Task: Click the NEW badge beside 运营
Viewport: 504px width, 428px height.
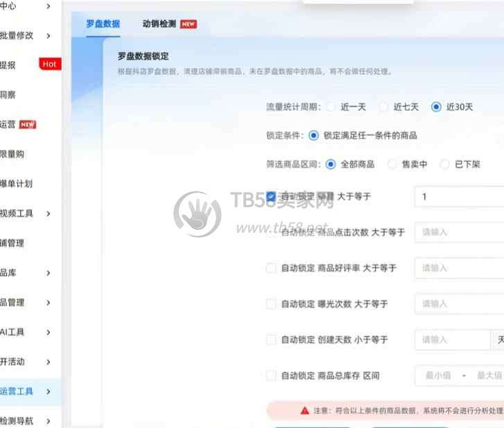Action: tap(28, 125)
